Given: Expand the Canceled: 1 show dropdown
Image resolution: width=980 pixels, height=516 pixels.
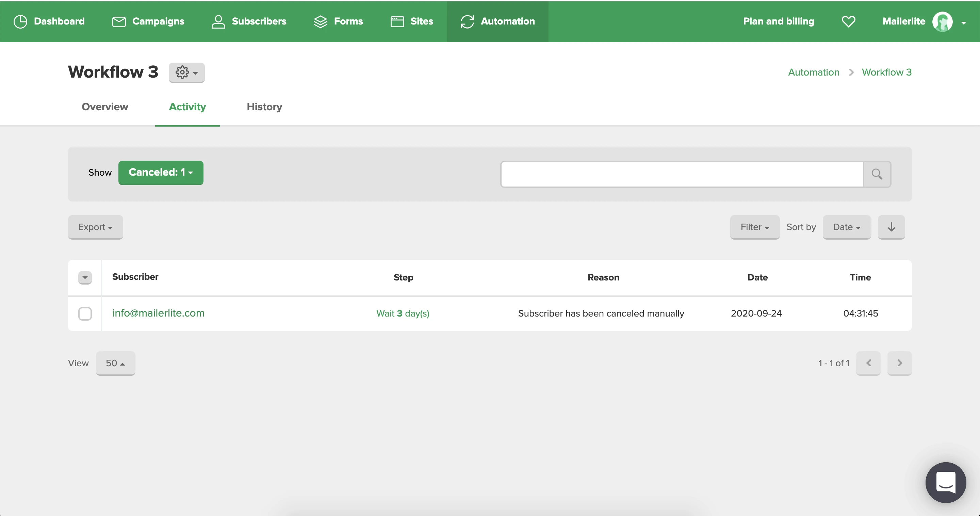Looking at the screenshot, I should (x=161, y=173).
